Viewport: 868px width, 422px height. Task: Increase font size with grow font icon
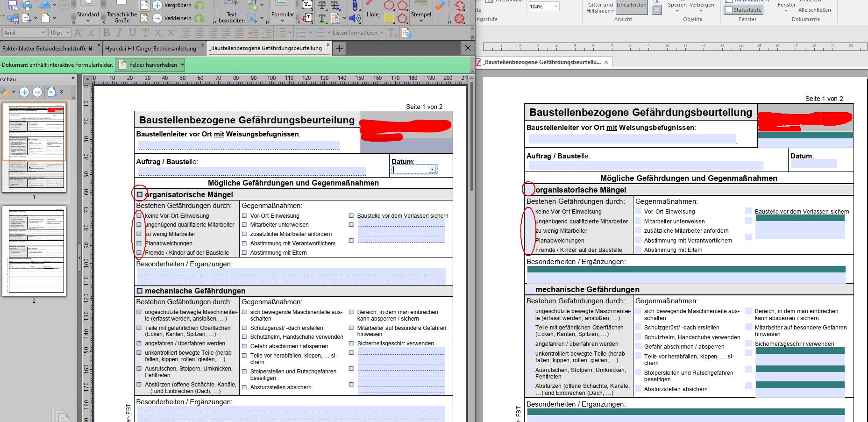point(78,33)
